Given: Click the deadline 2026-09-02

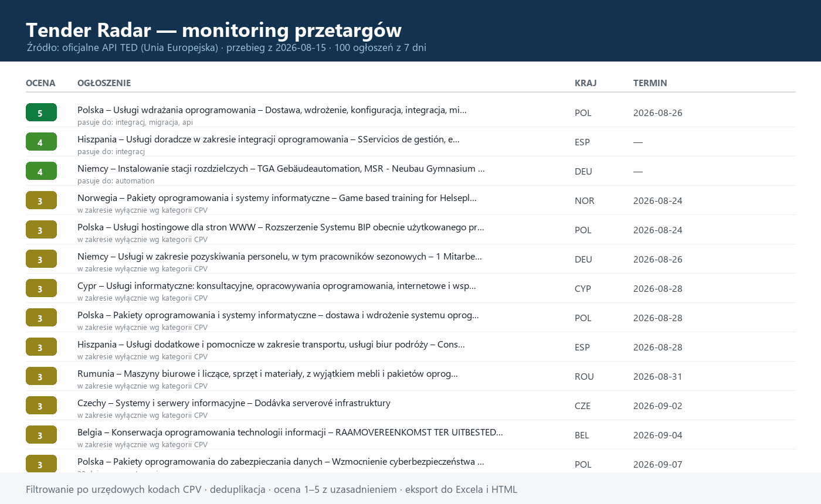Looking at the screenshot, I should coord(657,406).
